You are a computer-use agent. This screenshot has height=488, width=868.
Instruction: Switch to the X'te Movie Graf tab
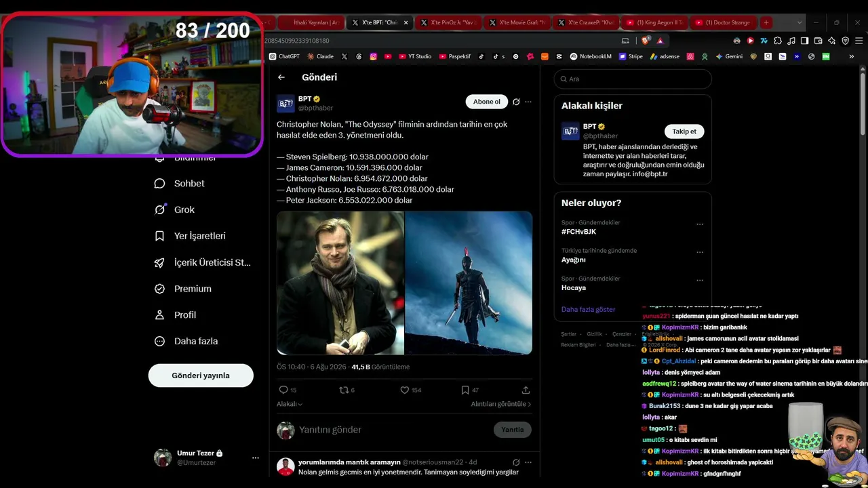pyautogui.click(x=517, y=22)
